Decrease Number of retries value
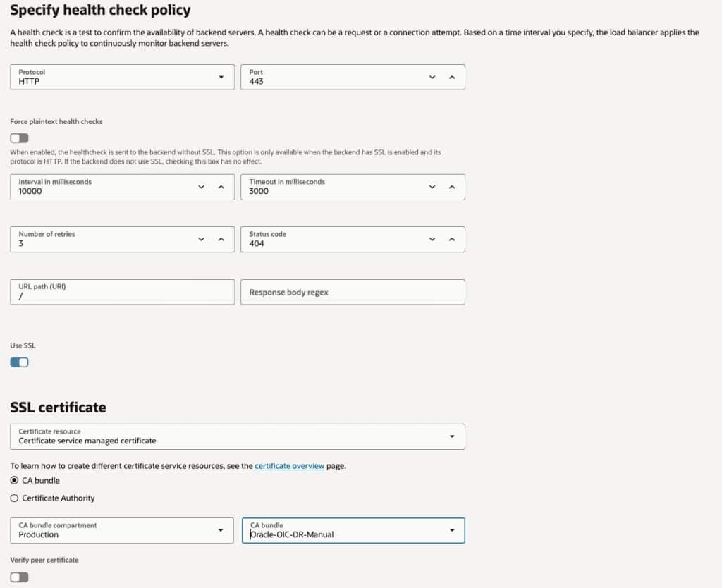The image size is (722, 588). coord(202,239)
